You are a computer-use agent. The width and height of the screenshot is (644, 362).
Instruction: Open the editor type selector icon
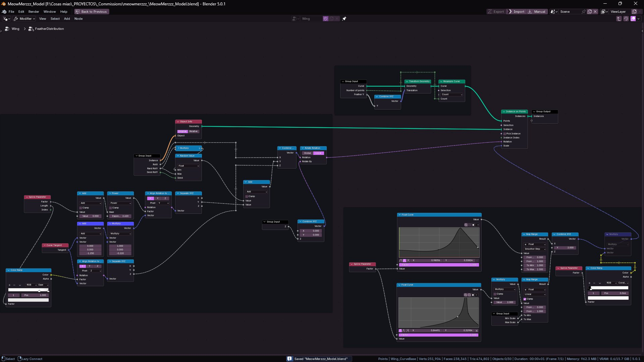click(x=6, y=19)
